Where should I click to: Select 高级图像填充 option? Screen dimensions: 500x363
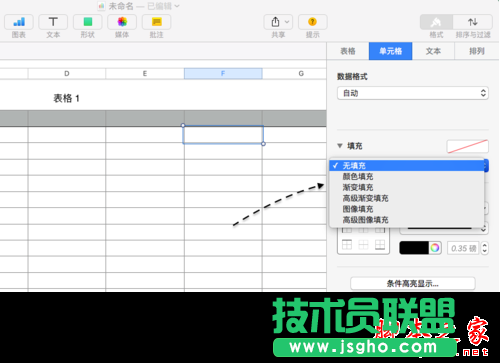tap(407, 220)
